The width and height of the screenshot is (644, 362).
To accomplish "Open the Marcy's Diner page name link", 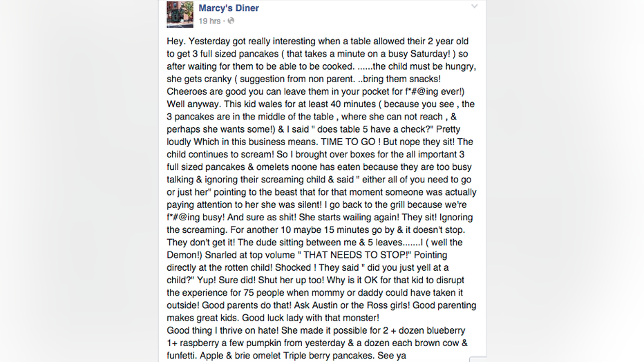I will (229, 8).
